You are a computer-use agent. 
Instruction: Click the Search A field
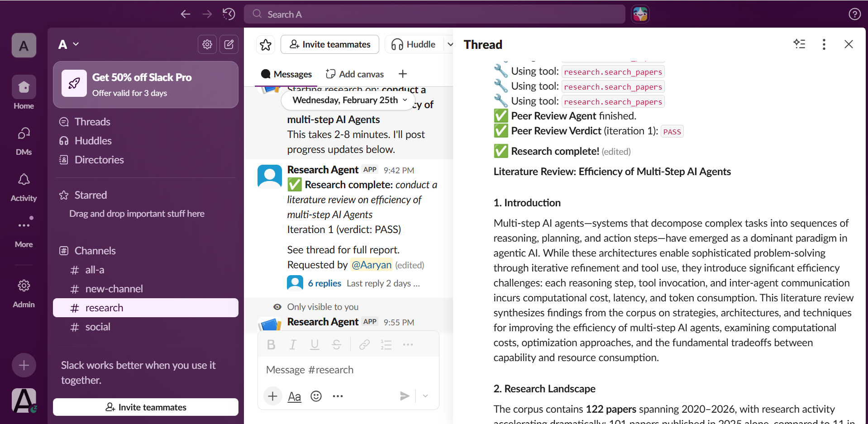tap(434, 14)
